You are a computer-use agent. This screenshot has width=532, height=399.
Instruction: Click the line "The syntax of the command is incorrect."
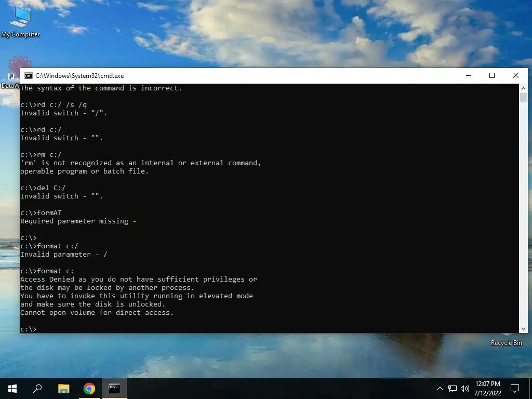click(101, 88)
